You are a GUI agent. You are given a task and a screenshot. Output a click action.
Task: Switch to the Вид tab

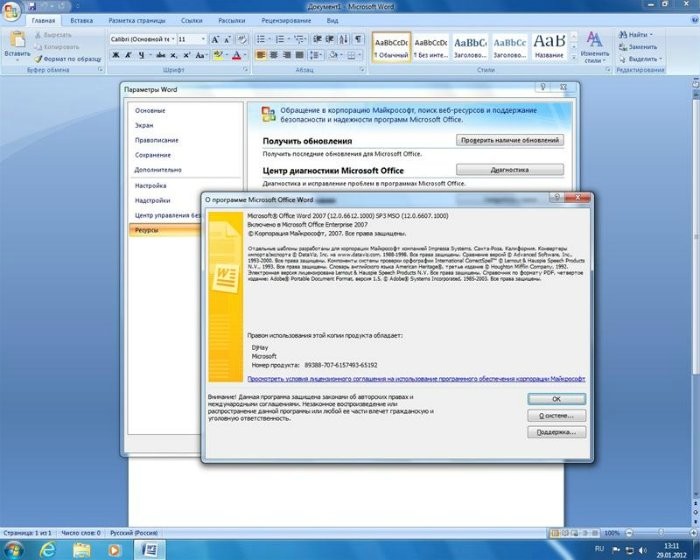332,21
